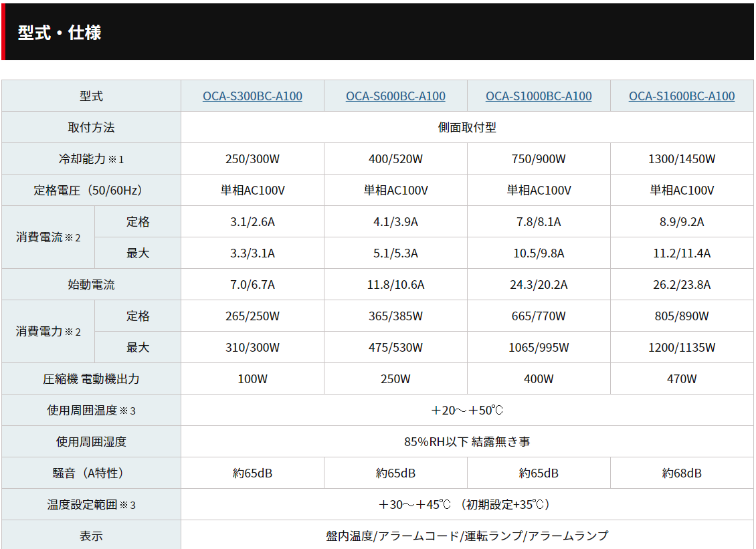
Task: Click the 4.1/3.9A rated current value
Action: (395, 222)
